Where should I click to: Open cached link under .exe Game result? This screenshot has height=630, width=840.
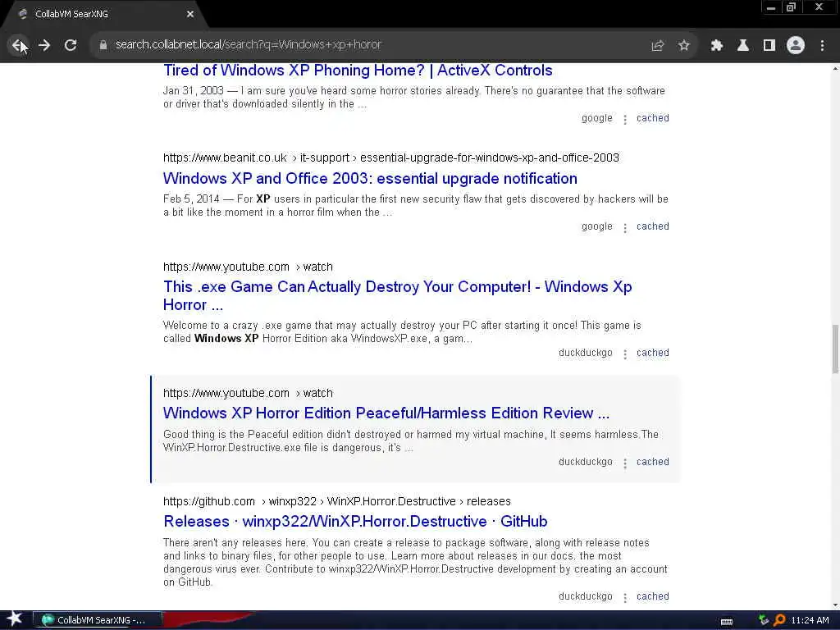coord(652,353)
